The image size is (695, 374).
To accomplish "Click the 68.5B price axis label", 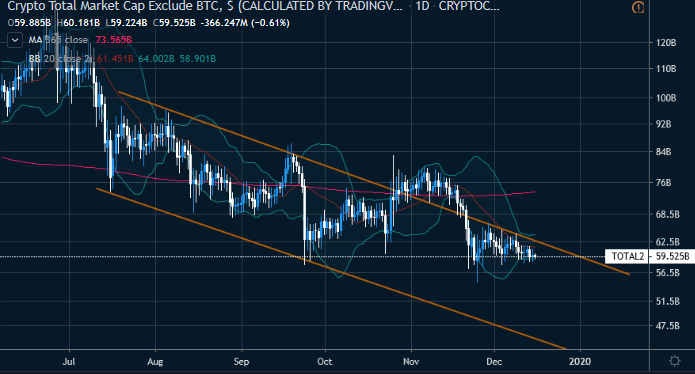I will (x=668, y=214).
